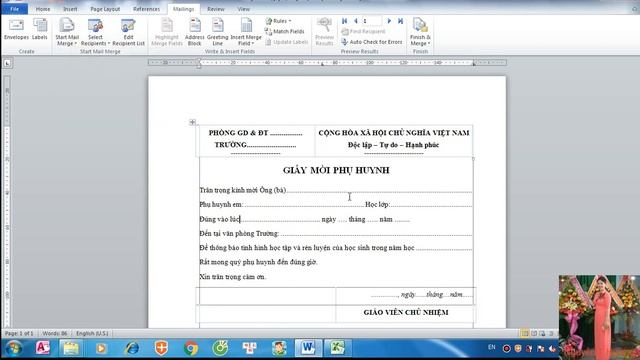Click the Words: 86 status indicator
640x360 pixels.
[55, 333]
